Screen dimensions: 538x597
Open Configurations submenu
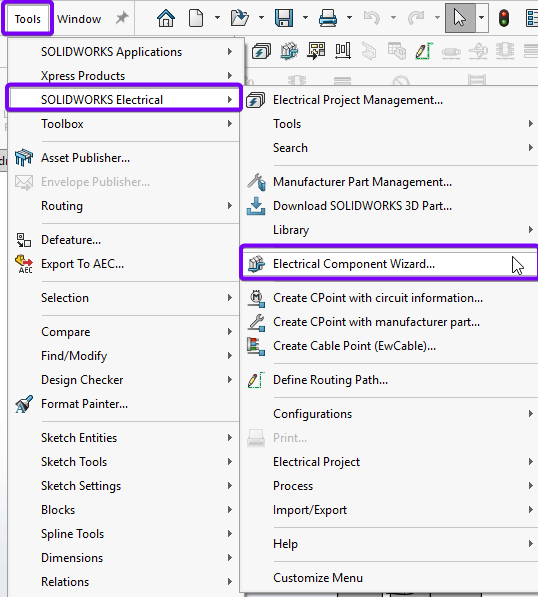[x=389, y=414]
